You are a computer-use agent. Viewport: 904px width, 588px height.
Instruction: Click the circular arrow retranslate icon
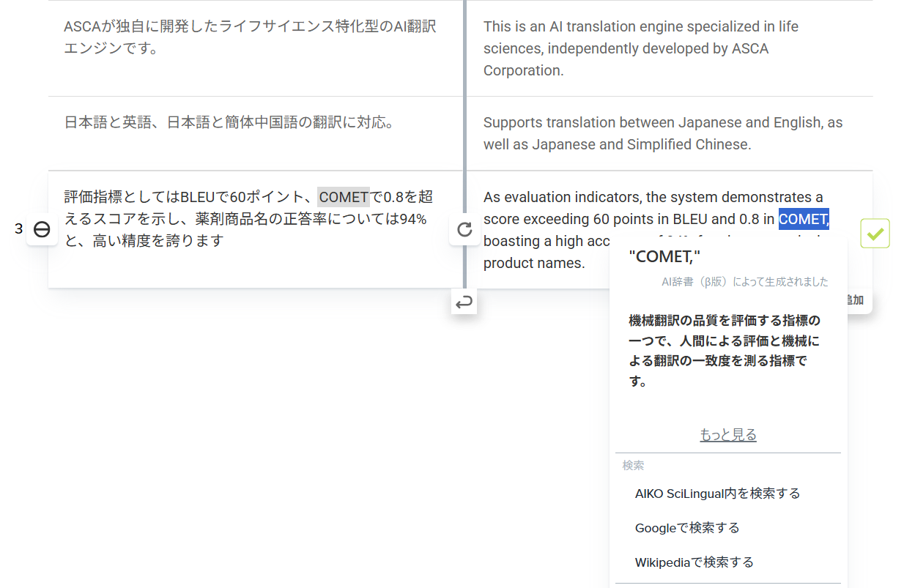[464, 230]
